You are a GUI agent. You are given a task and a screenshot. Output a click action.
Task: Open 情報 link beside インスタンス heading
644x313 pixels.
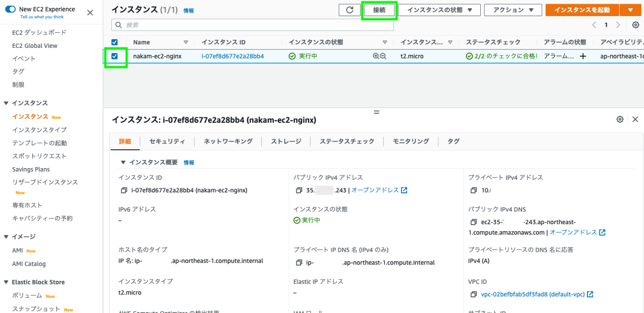click(x=188, y=10)
